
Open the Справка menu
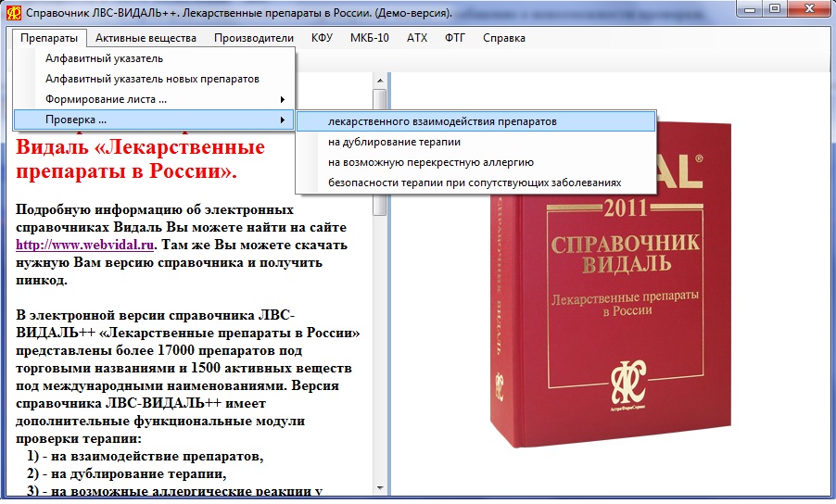coord(504,38)
